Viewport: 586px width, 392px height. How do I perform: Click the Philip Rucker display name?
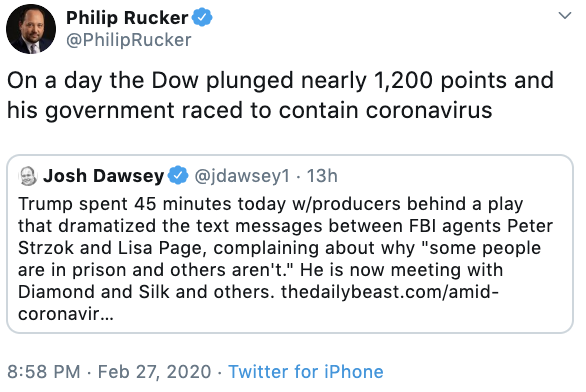(127, 18)
